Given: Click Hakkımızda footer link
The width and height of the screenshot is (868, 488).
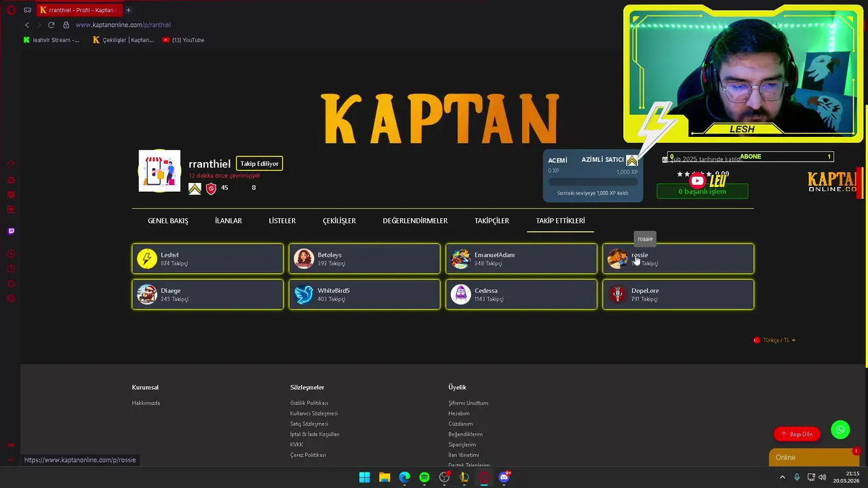Looking at the screenshot, I should pyautogui.click(x=146, y=403).
